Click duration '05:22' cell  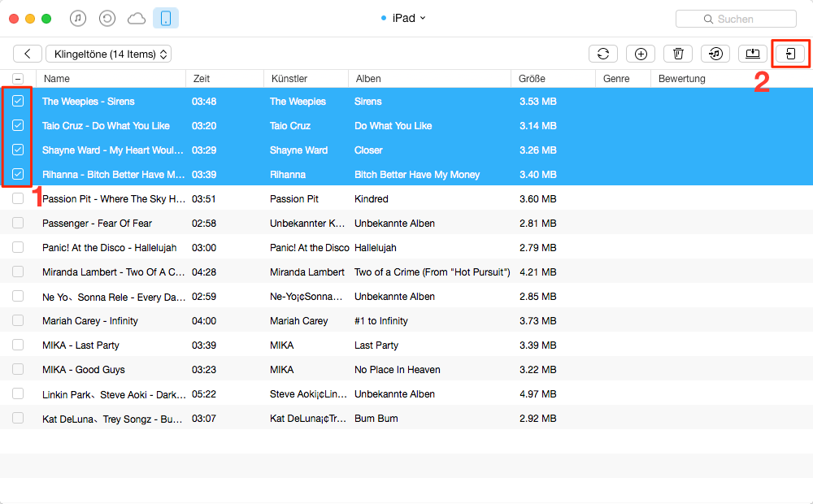(x=204, y=394)
